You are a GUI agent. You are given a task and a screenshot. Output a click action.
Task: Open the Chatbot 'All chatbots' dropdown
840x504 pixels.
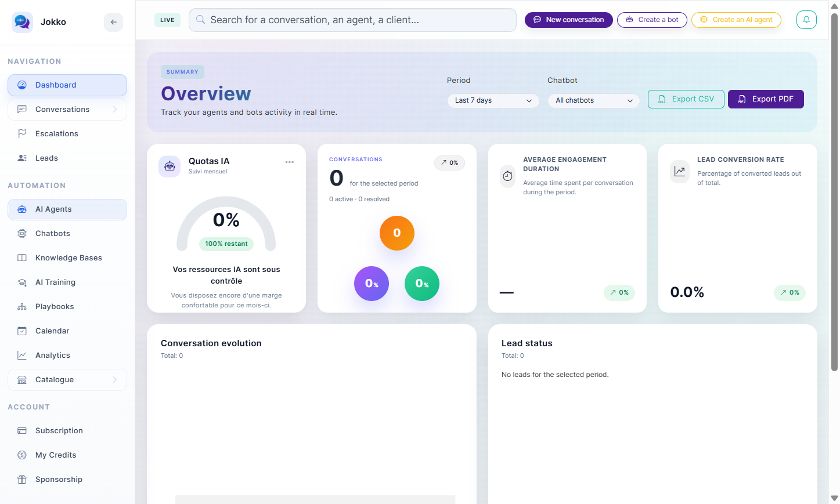point(594,100)
